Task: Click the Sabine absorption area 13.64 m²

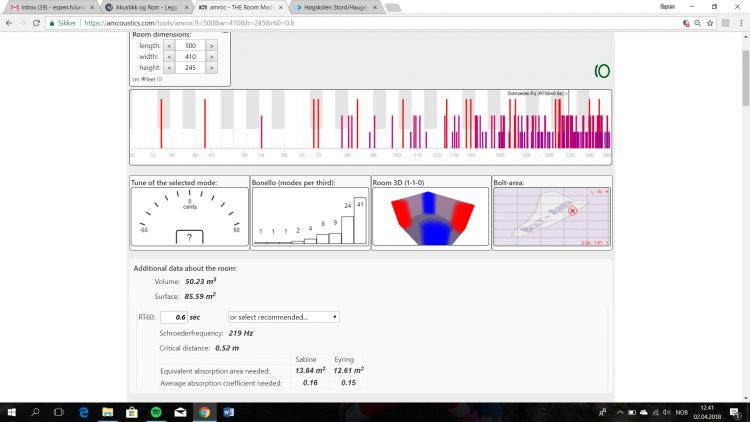Action: pos(310,370)
